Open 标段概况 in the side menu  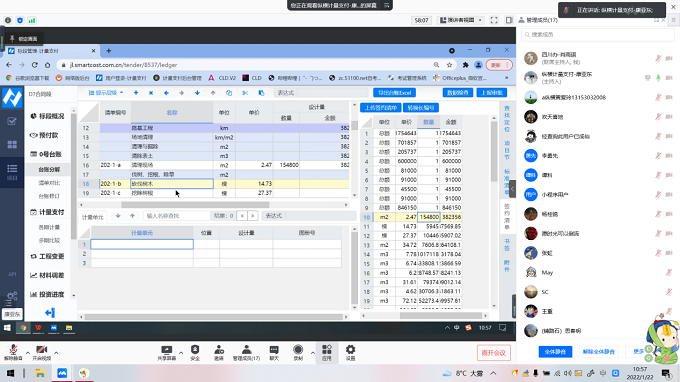click(x=47, y=116)
